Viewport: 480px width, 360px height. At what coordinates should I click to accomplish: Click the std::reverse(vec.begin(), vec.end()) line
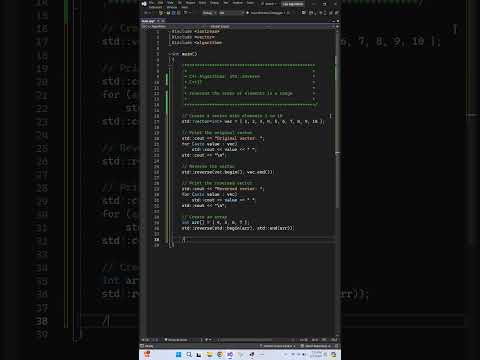pos(228,172)
